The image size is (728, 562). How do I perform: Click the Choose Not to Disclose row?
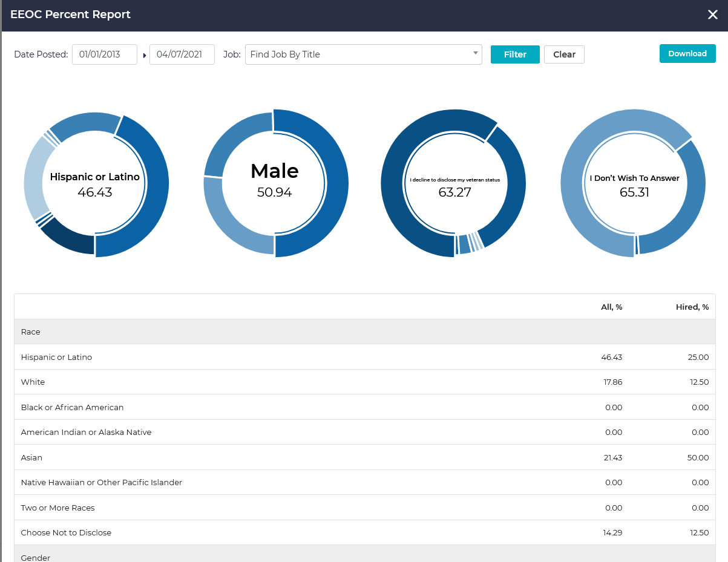(364, 532)
